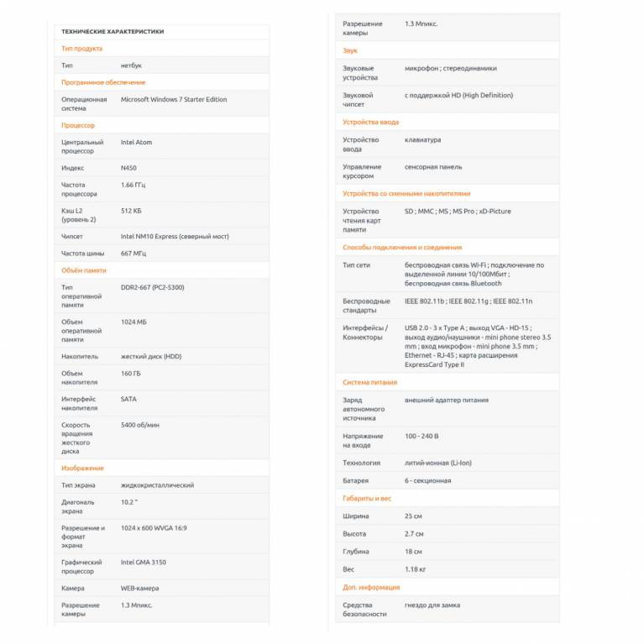Viewport: 644px width, 644px height.
Task: Click the 'Технические характеристики' heading
Action: click(x=113, y=32)
